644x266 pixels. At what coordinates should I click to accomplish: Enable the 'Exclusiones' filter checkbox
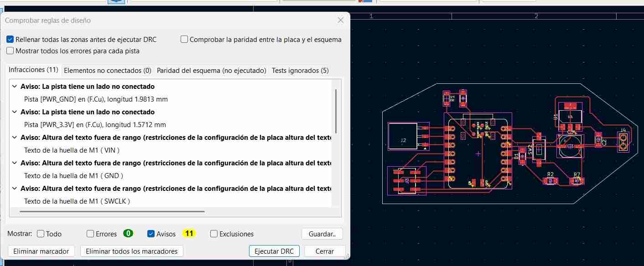coord(213,234)
